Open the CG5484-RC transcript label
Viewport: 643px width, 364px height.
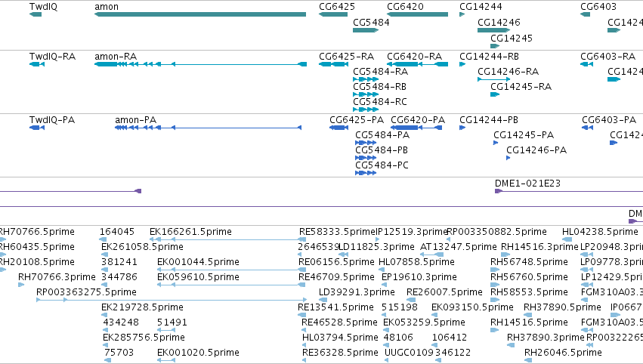pos(380,101)
